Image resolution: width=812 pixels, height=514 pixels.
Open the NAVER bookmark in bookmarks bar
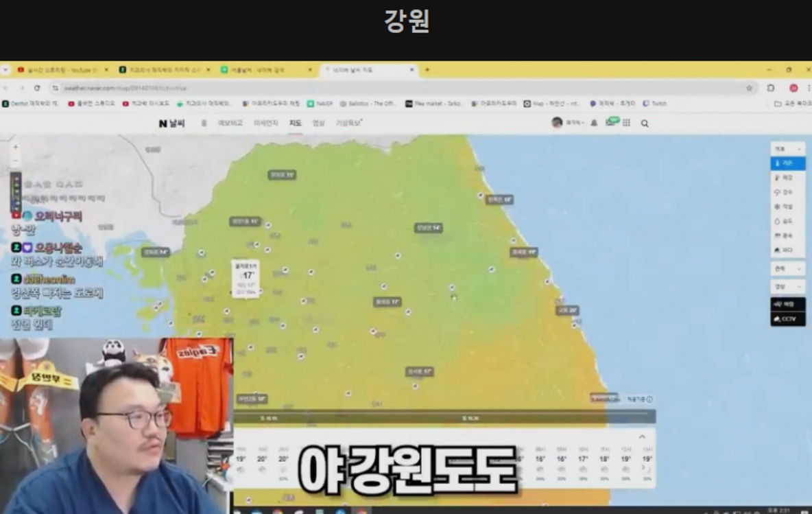(320, 104)
